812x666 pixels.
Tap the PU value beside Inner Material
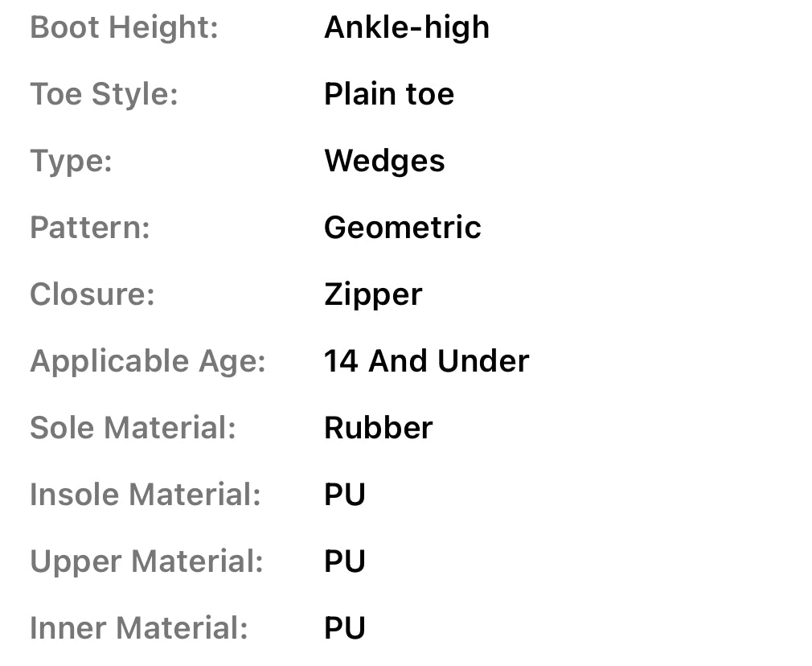click(x=345, y=628)
